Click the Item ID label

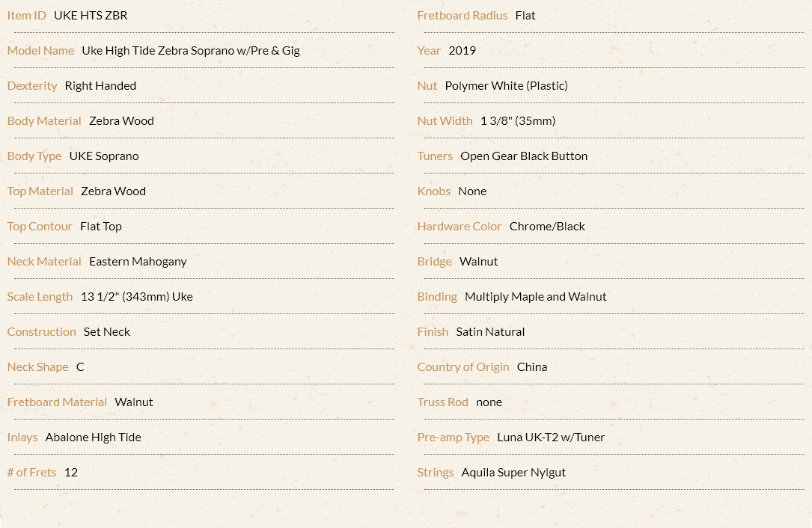[27, 16]
